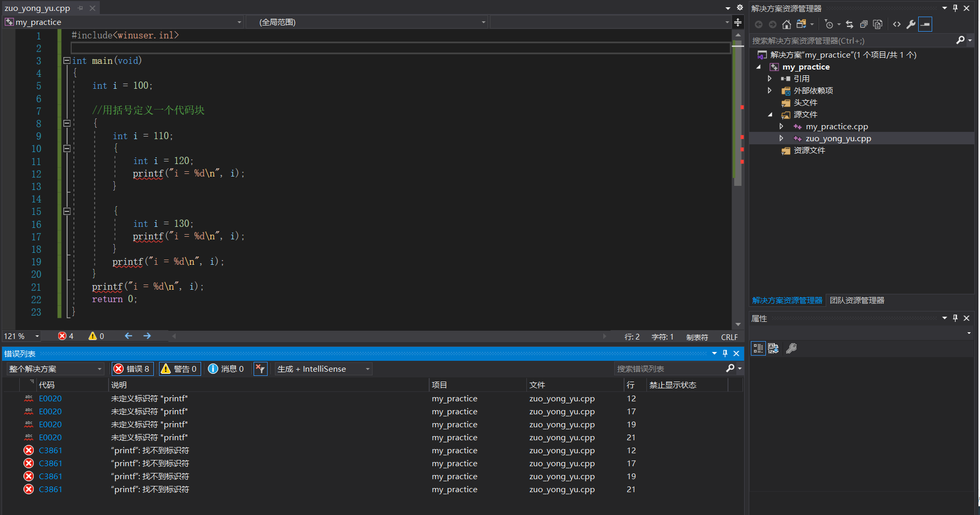The width and height of the screenshot is (980, 515).
Task: Click the sync with active document arrows icon
Action: coord(850,24)
